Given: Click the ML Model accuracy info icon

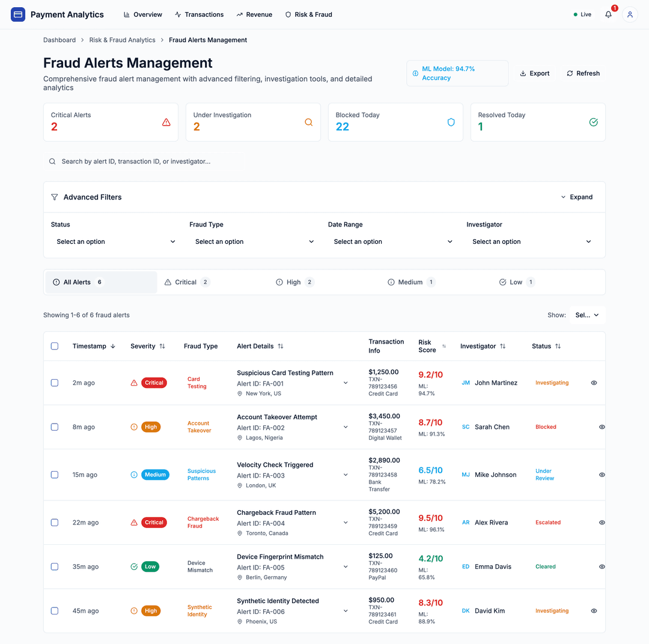Looking at the screenshot, I should click(416, 73).
